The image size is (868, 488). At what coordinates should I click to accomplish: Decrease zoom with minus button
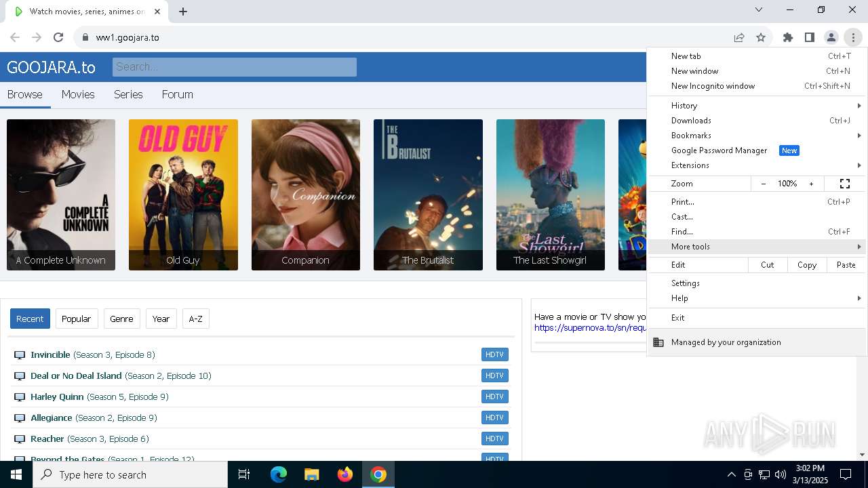(x=764, y=184)
